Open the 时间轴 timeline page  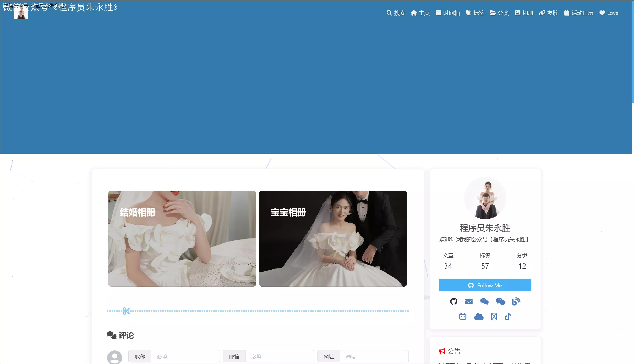coord(447,13)
